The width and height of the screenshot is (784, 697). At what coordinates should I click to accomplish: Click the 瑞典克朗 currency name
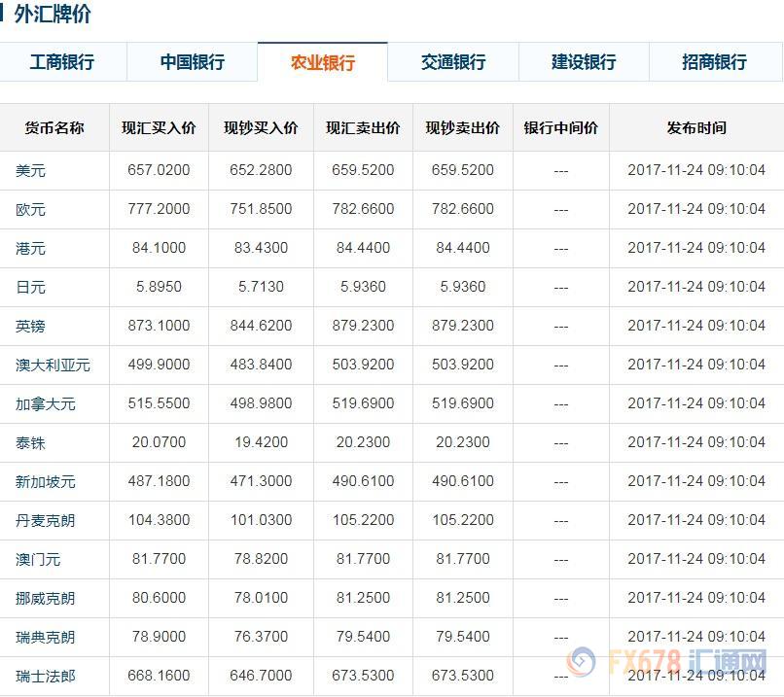click(x=45, y=637)
